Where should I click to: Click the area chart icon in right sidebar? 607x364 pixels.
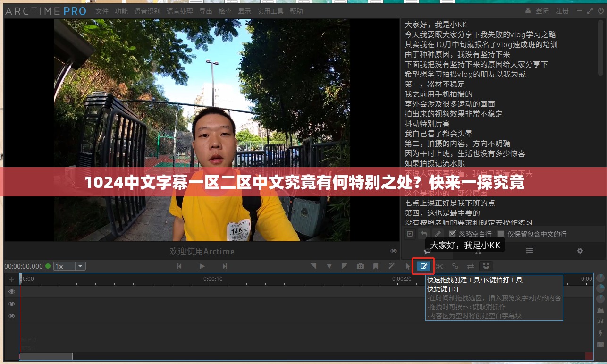[x=600, y=310]
